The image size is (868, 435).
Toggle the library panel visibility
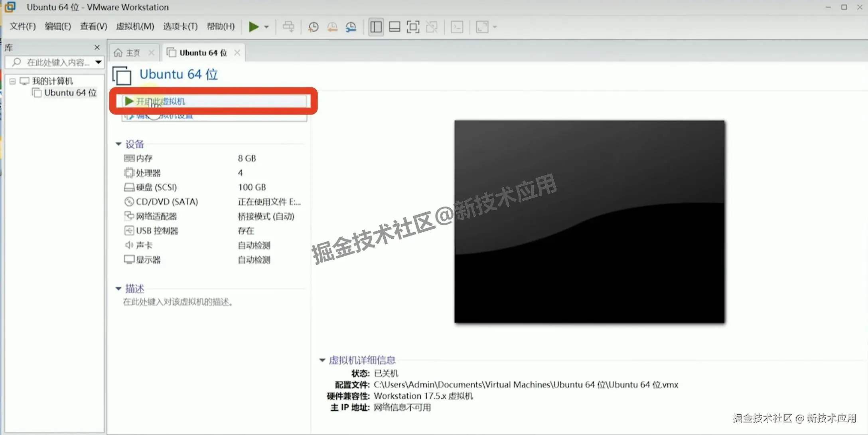(375, 26)
